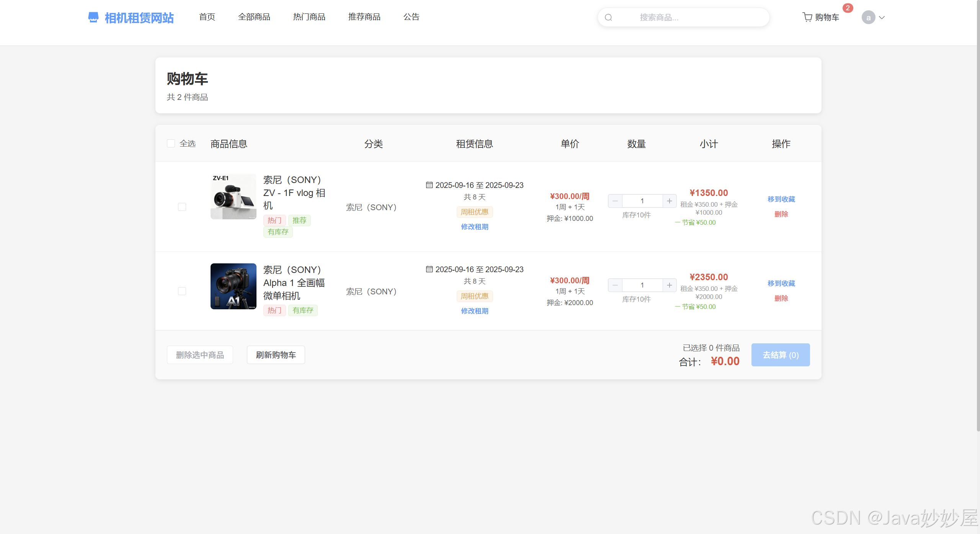The height and width of the screenshot is (534, 980).
Task: Check the Alpha 1 camera row checkbox
Action: pyautogui.click(x=182, y=291)
